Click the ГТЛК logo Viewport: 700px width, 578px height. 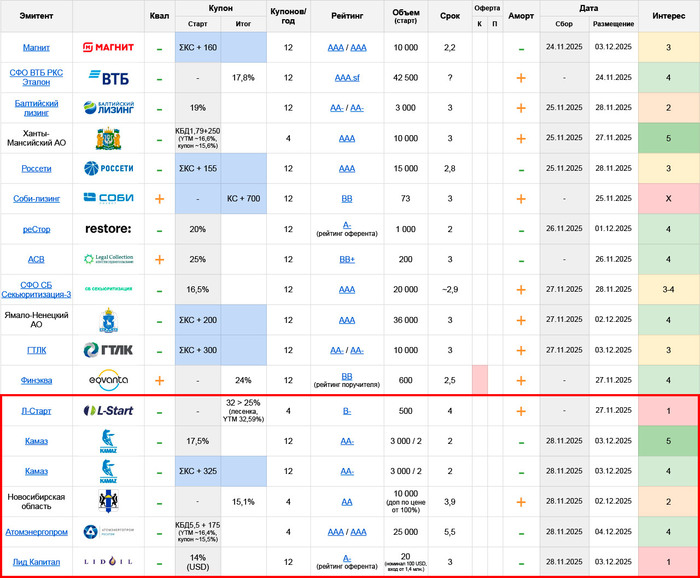(x=107, y=350)
